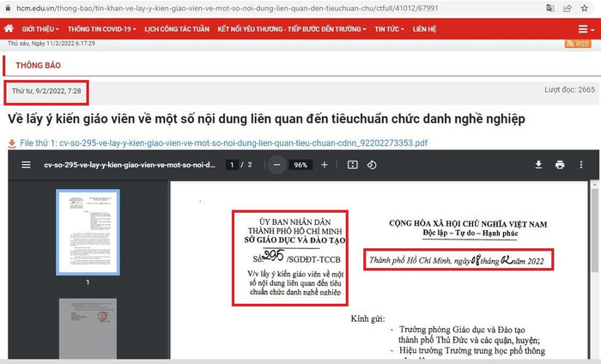601x364 pixels.
Task: Expand KẾT NỐI YÊU THƯƠNG menu
Action: 292,29
